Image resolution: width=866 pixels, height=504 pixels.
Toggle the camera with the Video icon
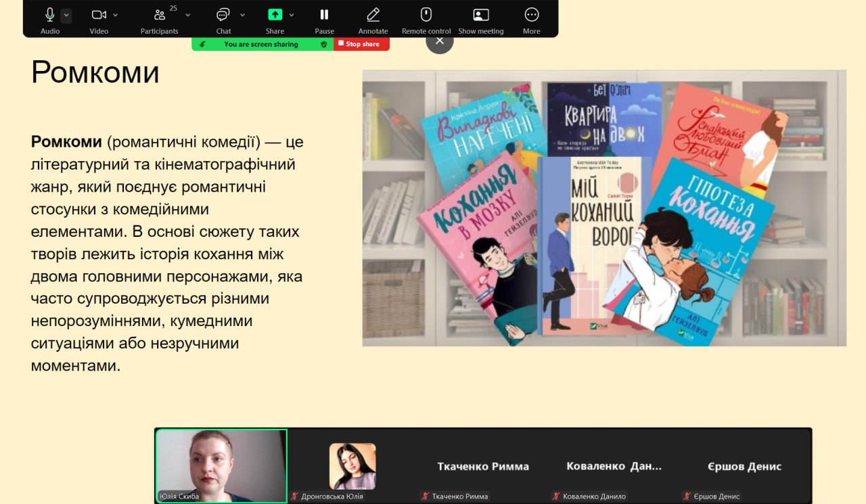[x=99, y=14]
